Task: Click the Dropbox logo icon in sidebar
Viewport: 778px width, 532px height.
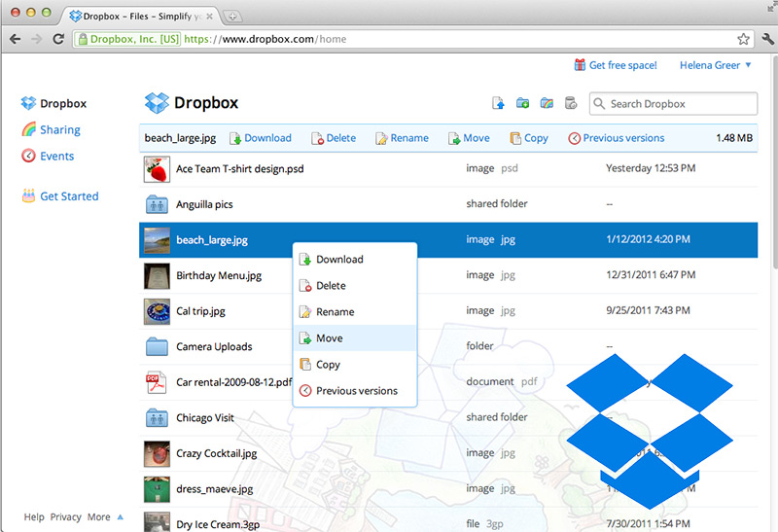Action: (x=28, y=103)
